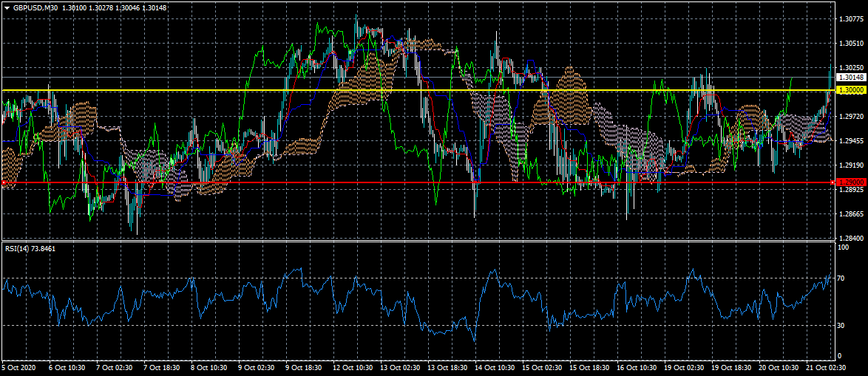Click the 1.30510 level on price scale
This screenshot has height=376, width=868.
pos(850,44)
